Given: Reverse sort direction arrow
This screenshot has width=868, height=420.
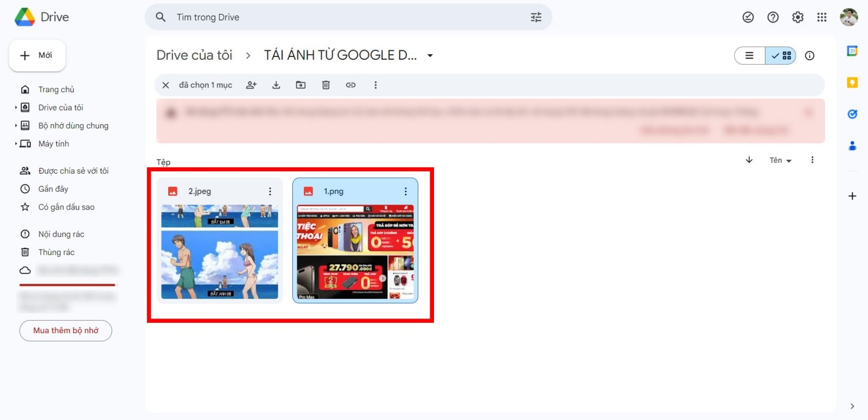Looking at the screenshot, I should (x=749, y=160).
